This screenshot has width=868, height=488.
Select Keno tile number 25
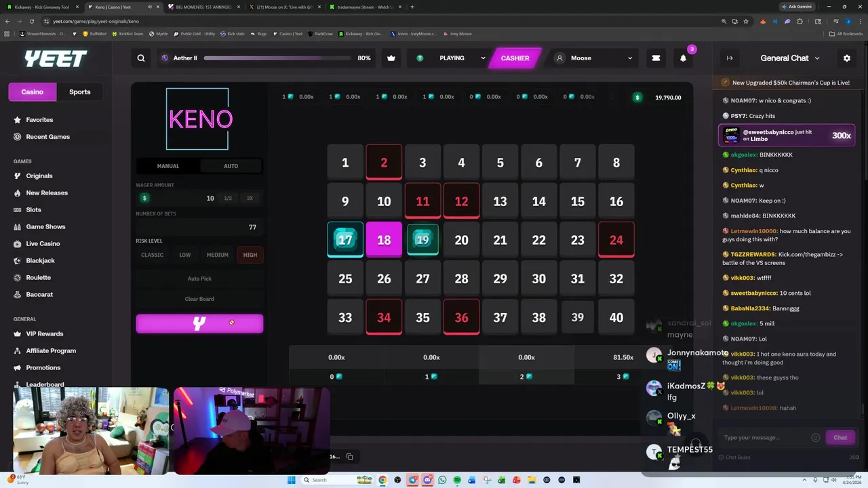pos(345,279)
